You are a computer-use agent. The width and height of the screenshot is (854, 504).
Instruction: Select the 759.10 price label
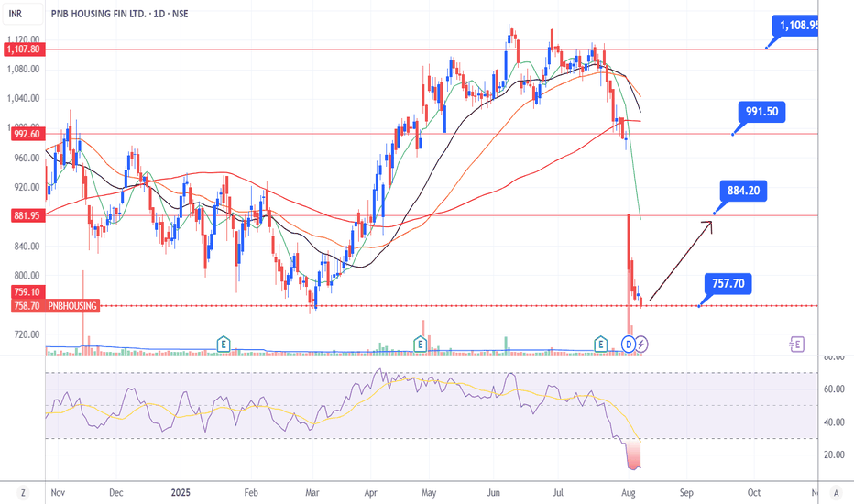27,292
